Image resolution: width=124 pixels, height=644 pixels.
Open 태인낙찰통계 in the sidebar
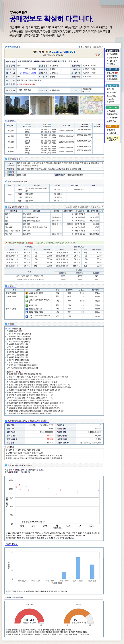(x=112, y=54)
